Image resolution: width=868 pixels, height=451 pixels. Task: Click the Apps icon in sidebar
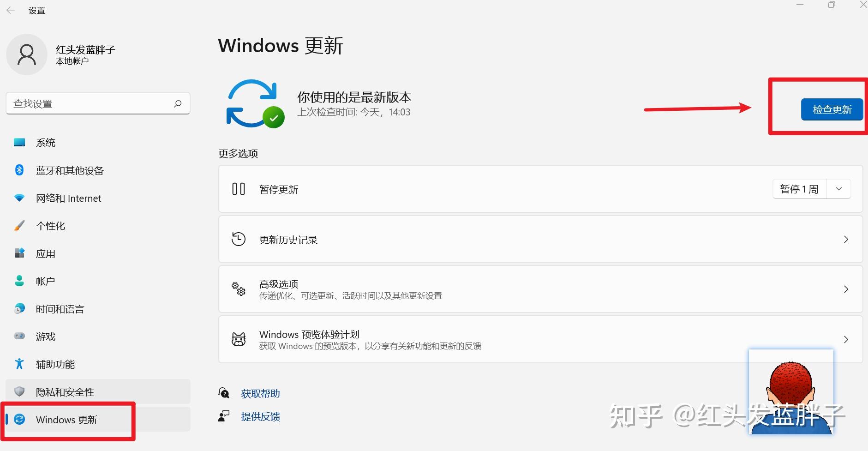click(x=19, y=253)
